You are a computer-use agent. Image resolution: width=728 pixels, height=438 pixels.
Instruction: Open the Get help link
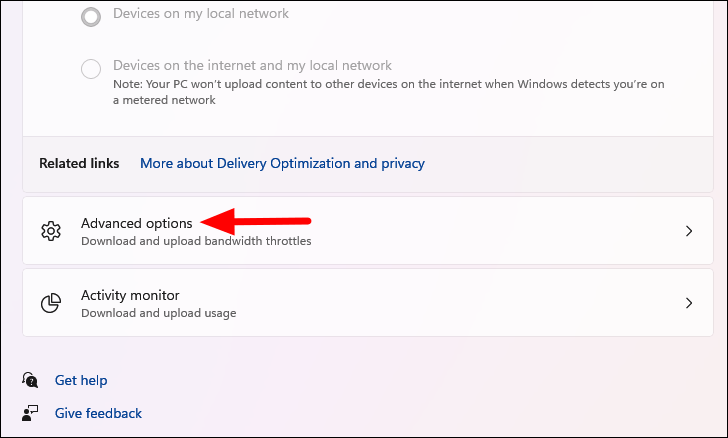(81, 380)
